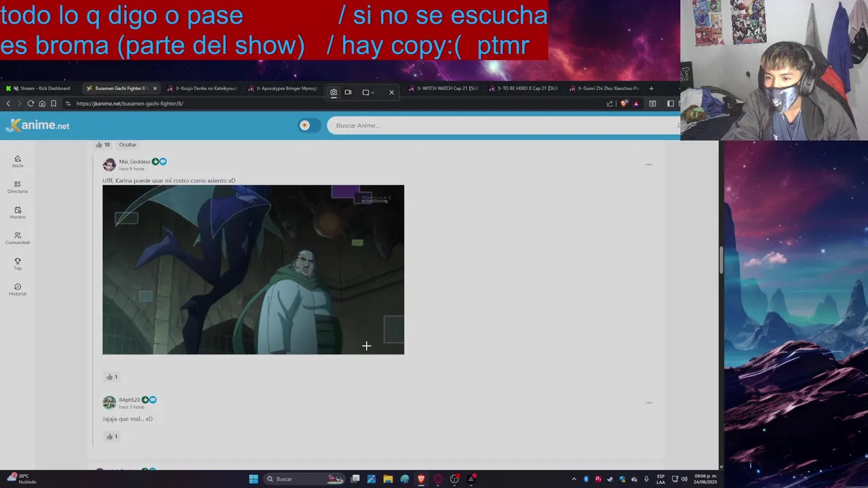Switch to Koujo Denka no Kateikyoushi tab
The width and height of the screenshot is (868, 488).
pos(202,88)
